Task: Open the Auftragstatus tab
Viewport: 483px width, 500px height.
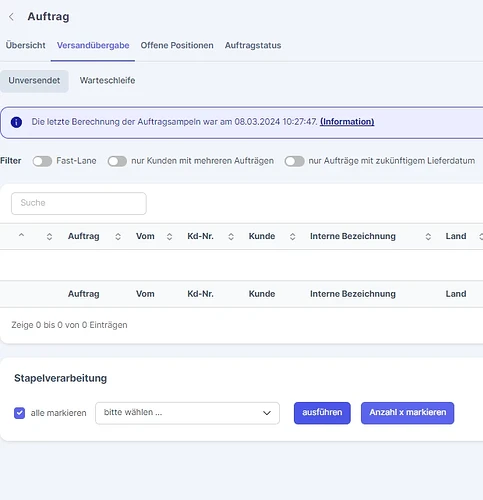Action: coord(253,45)
